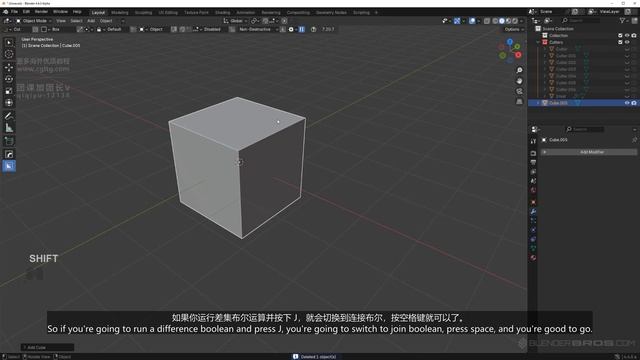Toggle render camera icon of Cube.005 row
Viewport: 640px width, 360px height.
tap(634, 103)
